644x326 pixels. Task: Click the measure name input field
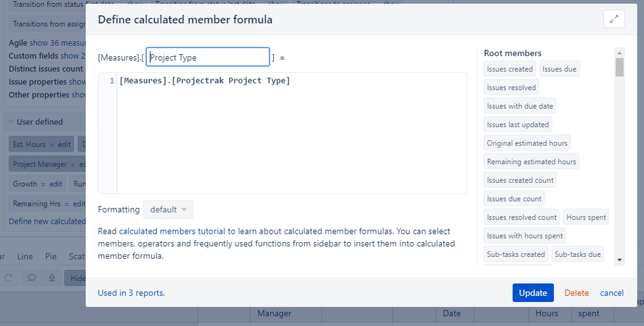tap(208, 57)
